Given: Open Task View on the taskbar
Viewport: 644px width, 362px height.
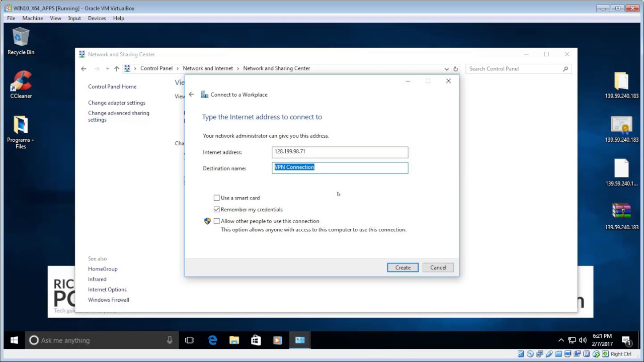Looking at the screenshot, I should (x=190, y=340).
